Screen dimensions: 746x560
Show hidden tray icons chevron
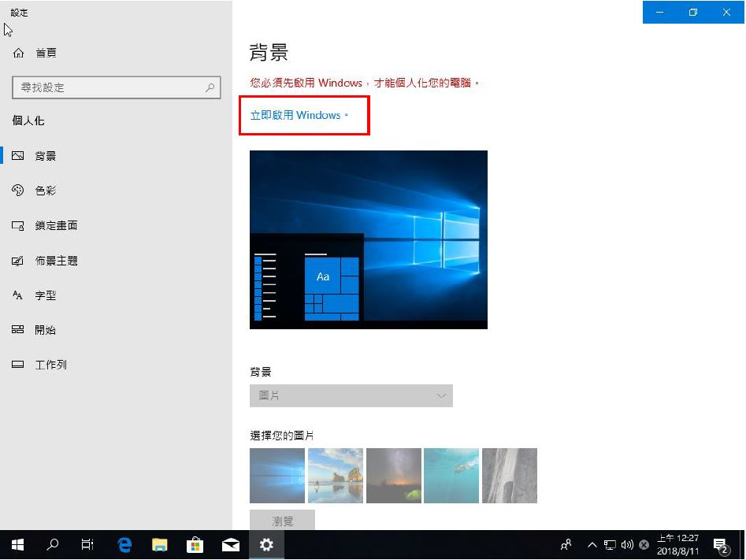click(592, 545)
